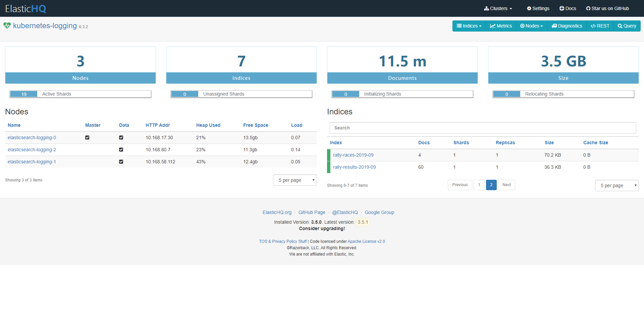Click the ElasticHQ logo
644x325 pixels.
tap(26, 9)
